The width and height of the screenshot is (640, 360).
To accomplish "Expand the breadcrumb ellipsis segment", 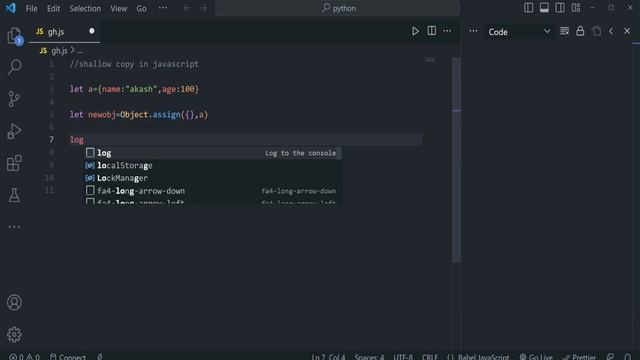I will tap(80, 51).
